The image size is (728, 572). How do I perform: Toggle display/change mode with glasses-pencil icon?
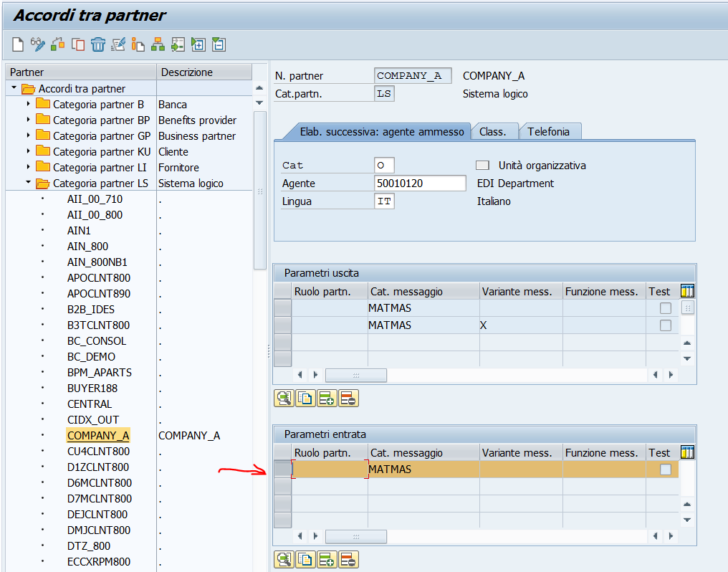pos(37,44)
